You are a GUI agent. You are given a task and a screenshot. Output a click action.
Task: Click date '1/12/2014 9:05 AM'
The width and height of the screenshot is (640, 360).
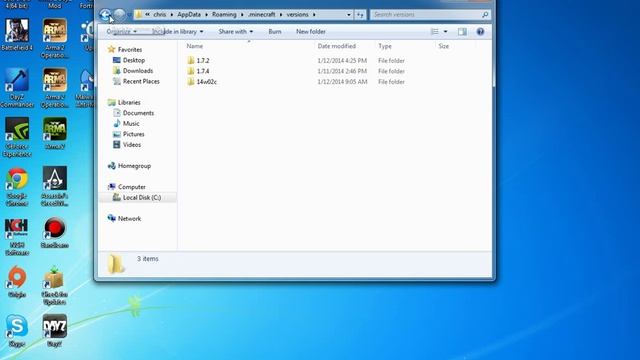coord(342,82)
